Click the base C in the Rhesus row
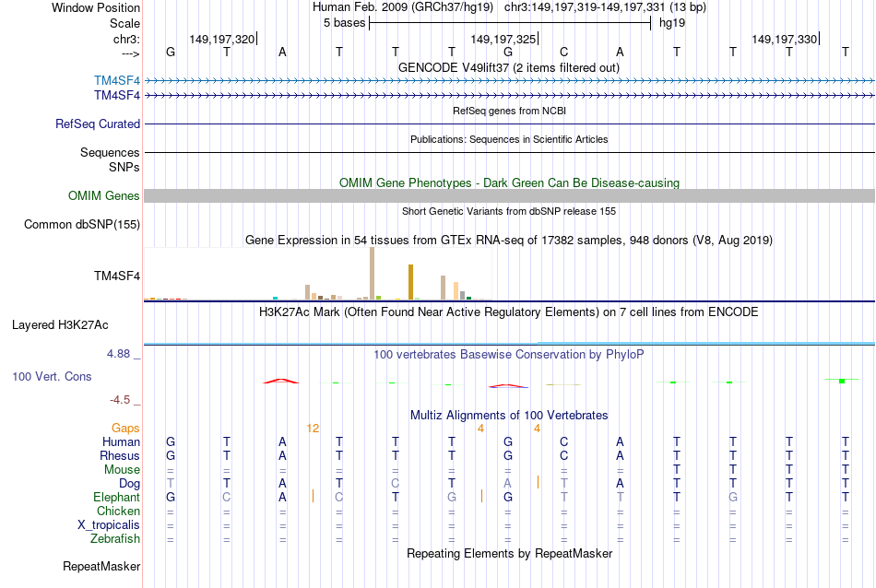The image size is (876, 588). 563,455
